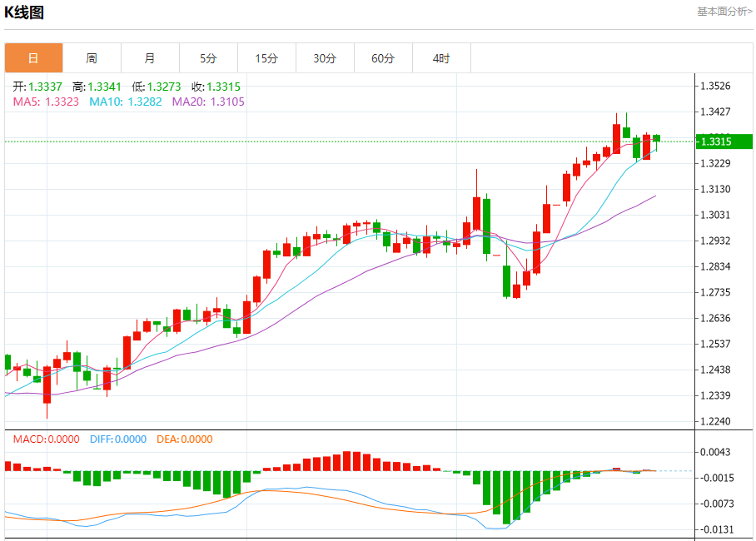This screenshot has width=756, height=541.
Task: Click the MA5 legend value
Action: (46, 102)
